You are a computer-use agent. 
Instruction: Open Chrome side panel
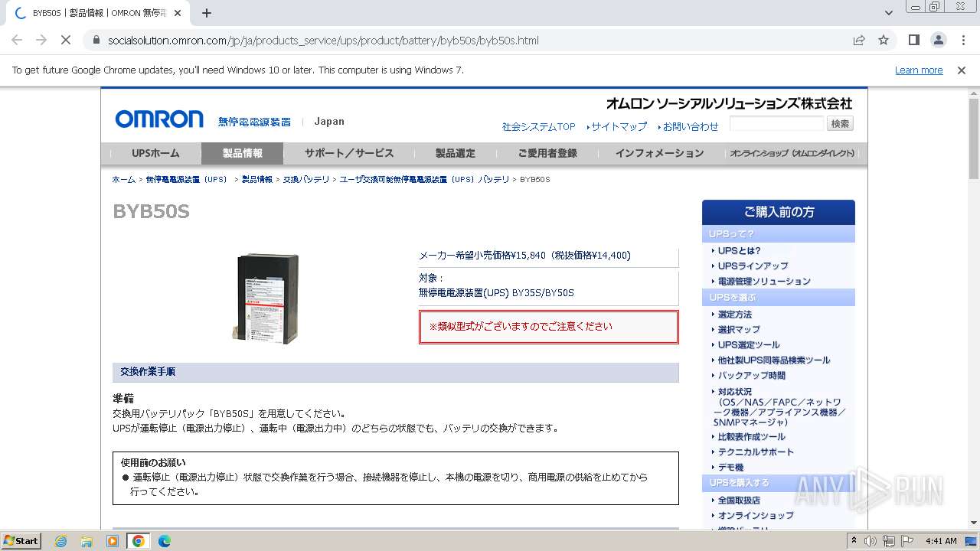point(913,40)
